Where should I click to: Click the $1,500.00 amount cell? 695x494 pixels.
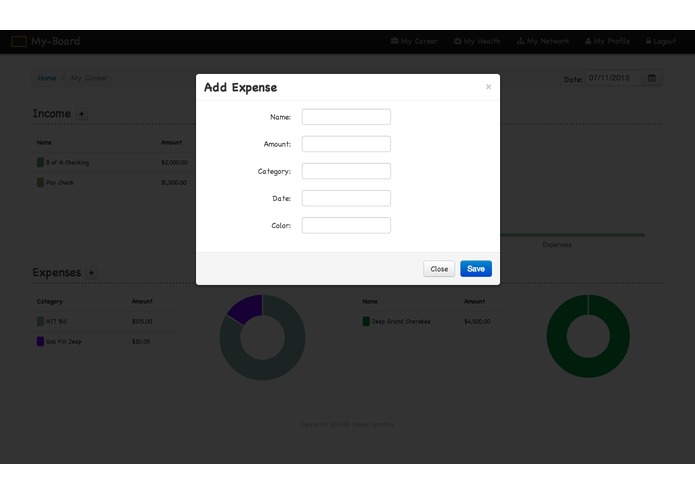coord(174,183)
